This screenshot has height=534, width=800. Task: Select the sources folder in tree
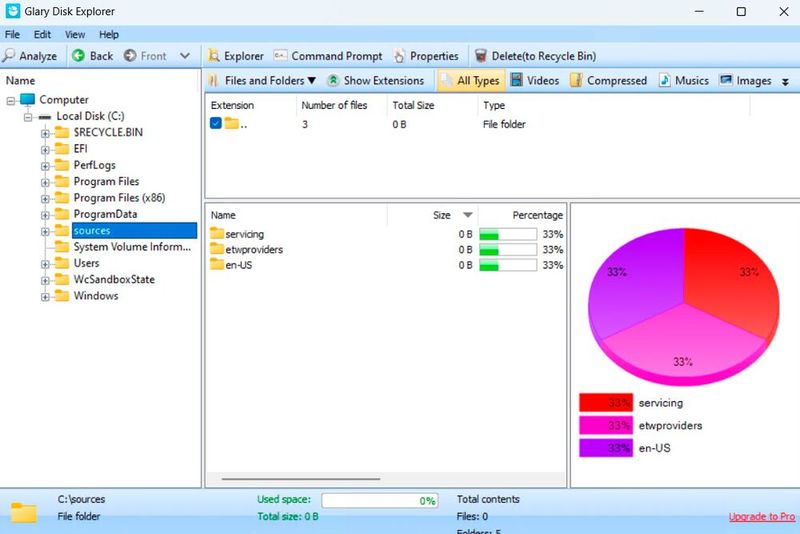pos(134,231)
